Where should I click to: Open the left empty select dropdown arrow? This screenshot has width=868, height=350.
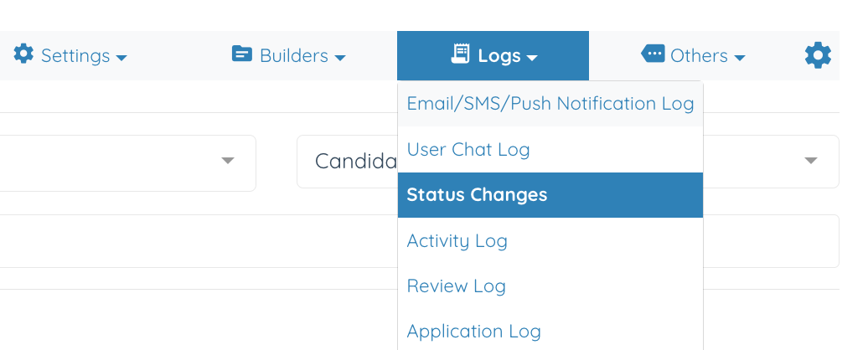point(228,161)
